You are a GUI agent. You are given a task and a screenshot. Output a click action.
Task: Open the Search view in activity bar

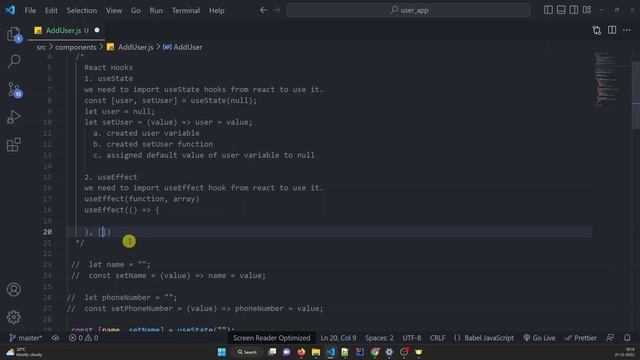point(14,61)
